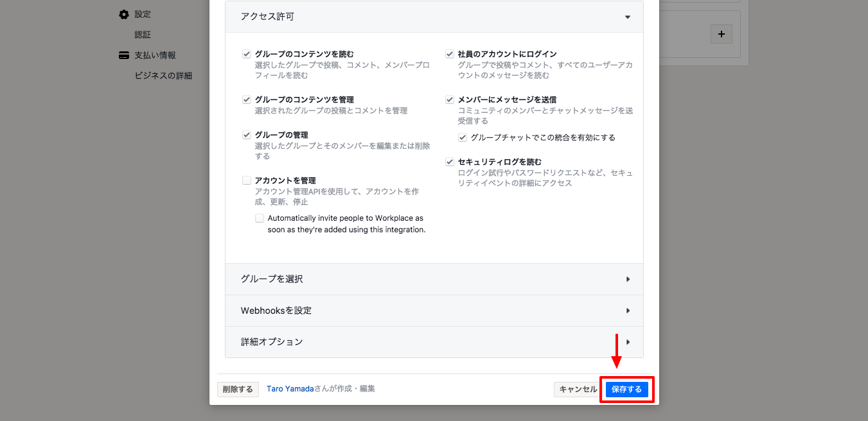The image size is (868, 421).
Task: Toggle グループのコンテンツを管理 checkbox
Action: 247,100
